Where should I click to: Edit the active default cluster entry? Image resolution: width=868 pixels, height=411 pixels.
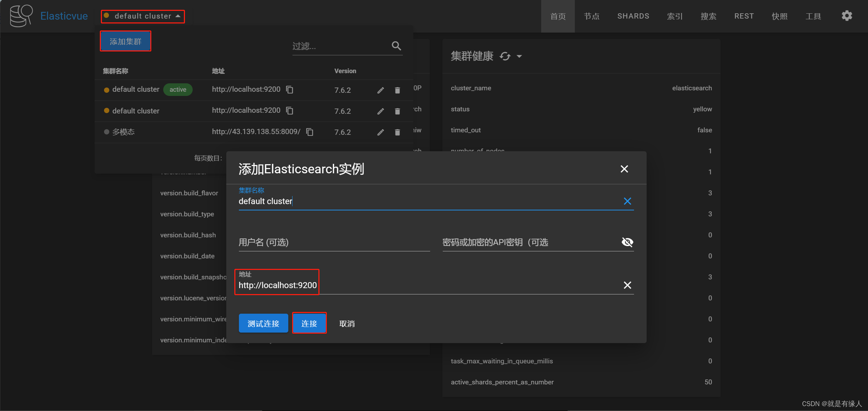(x=380, y=90)
